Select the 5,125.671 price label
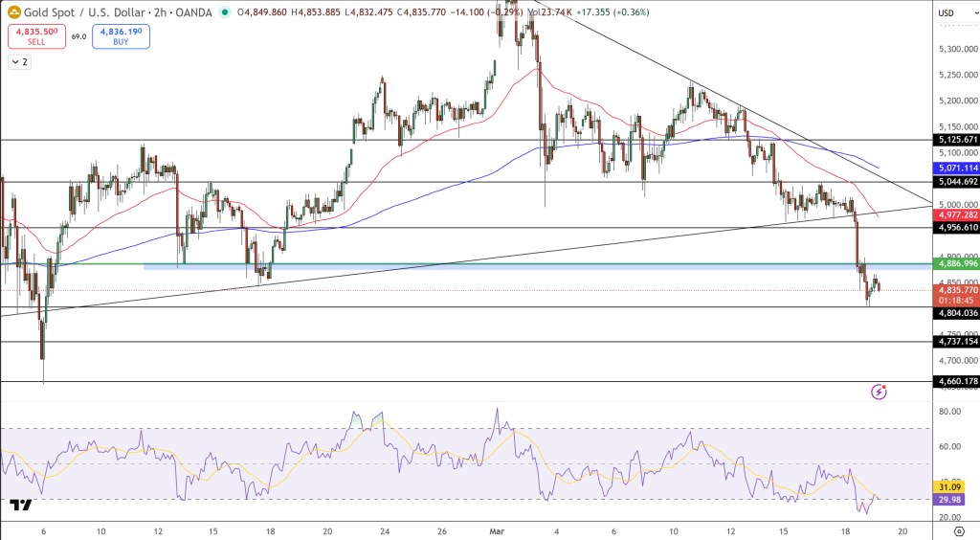 coord(957,140)
